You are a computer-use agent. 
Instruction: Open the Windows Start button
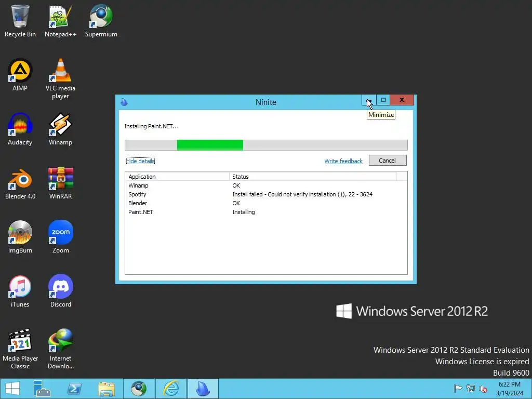[x=12, y=389]
